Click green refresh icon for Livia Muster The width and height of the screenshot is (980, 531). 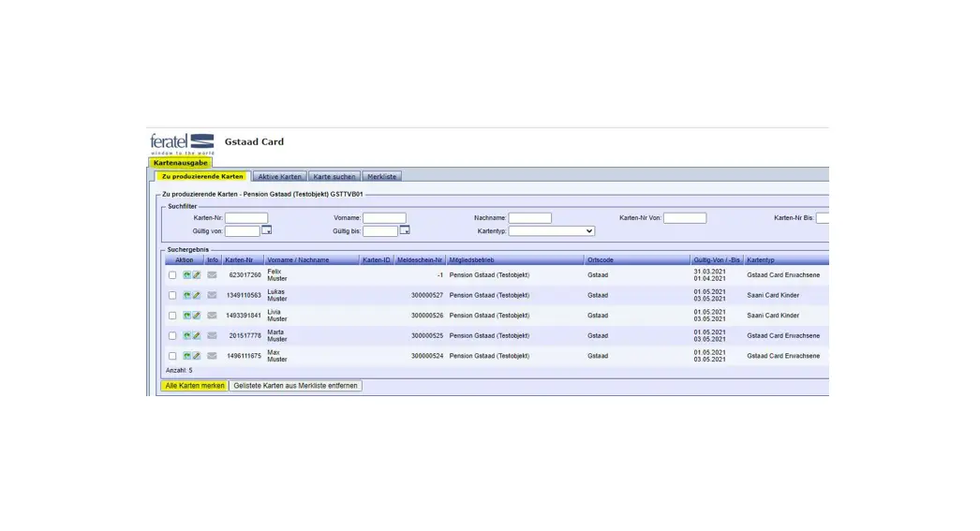(186, 316)
